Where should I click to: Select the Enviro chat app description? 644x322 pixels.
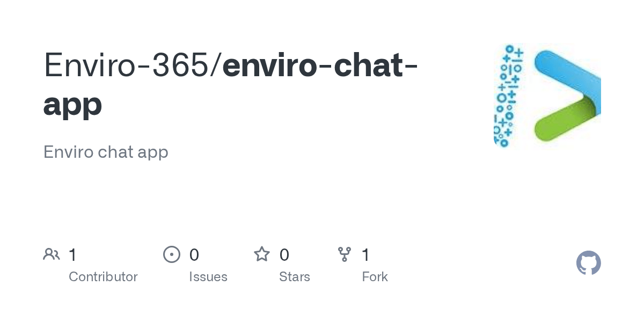[x=106, y=152]
